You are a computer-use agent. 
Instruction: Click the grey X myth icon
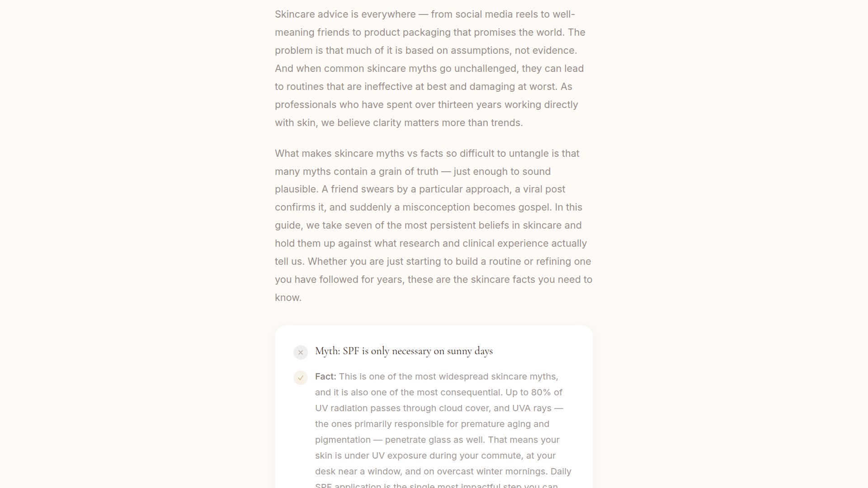[301, 352]
